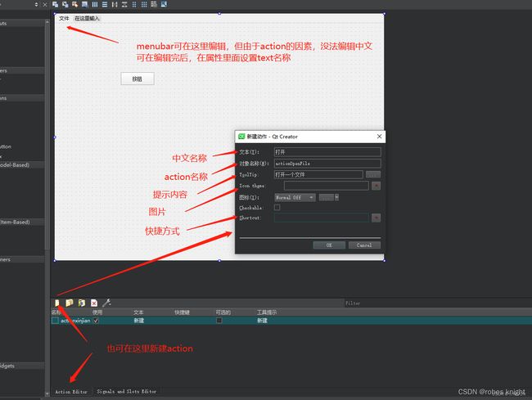Close the document with top toolbar X
This screenshot has height=400, width=532.
point(45,4)
